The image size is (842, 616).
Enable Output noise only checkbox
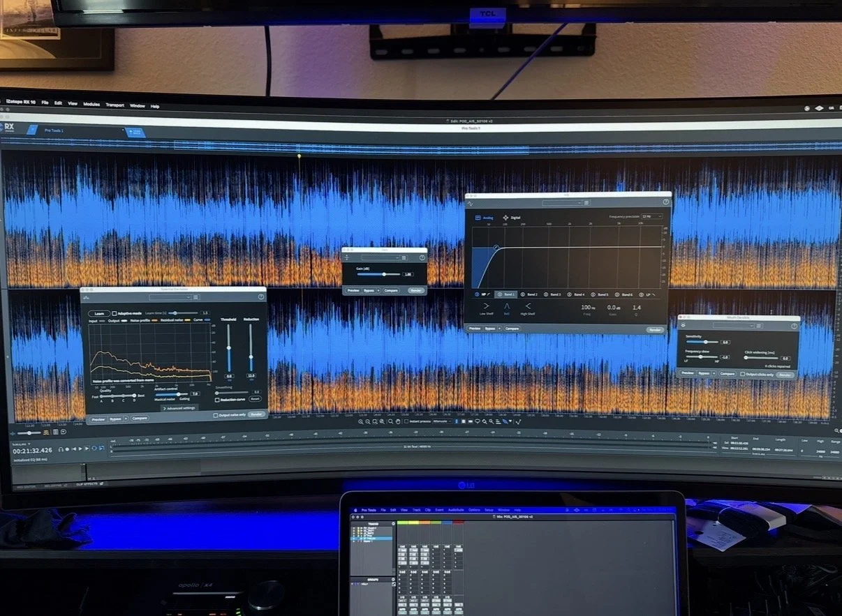point(215,415)
